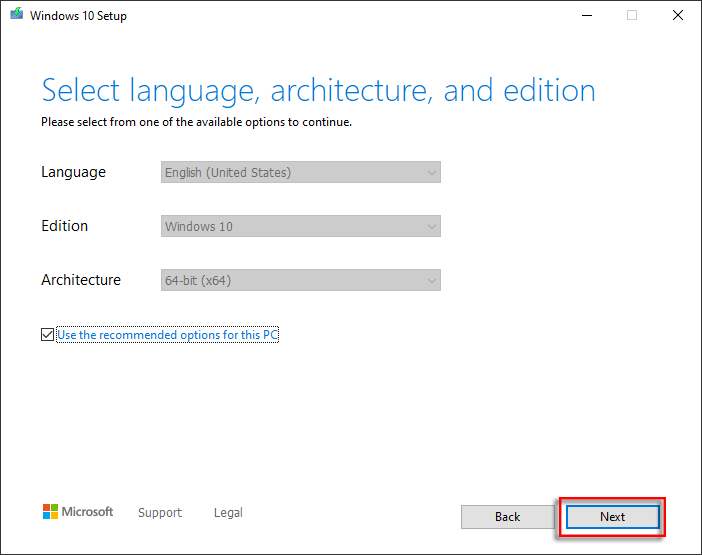The image size is (702, 555).
Task: Click the Edition label text
Action: click(64, 226)
